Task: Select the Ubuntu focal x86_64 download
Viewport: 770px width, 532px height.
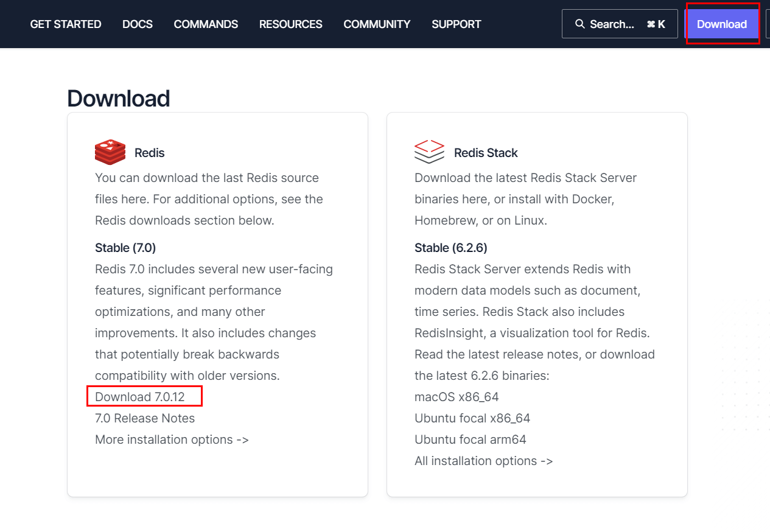Action: point(472,418)
